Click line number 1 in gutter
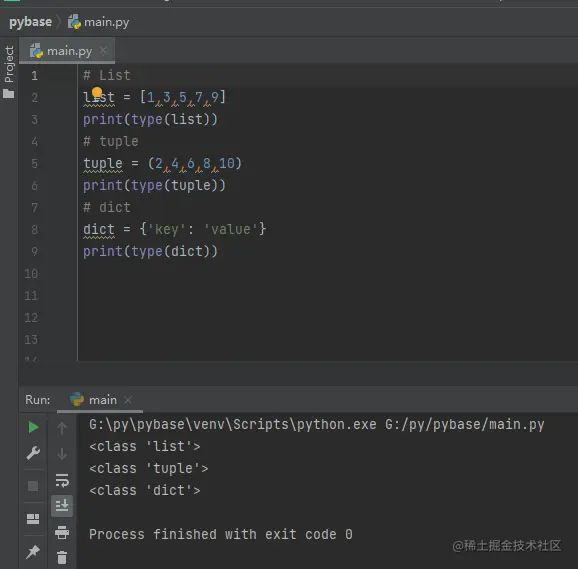Viewport: 578px width, 569px height. (x=34, y=76)
